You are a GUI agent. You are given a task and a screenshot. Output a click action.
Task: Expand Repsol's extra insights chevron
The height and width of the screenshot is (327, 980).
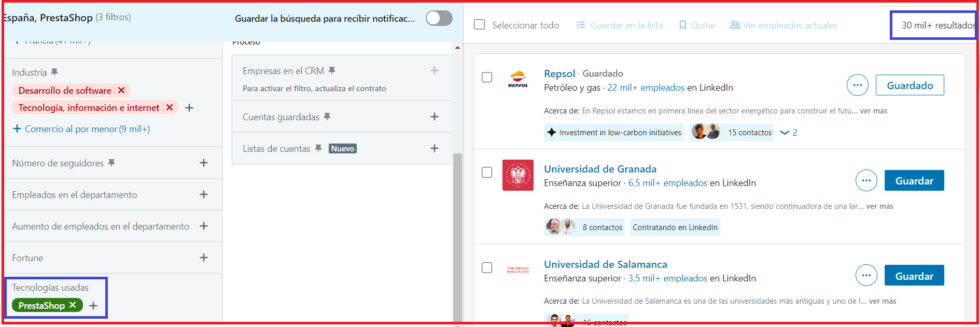[789, 133]
